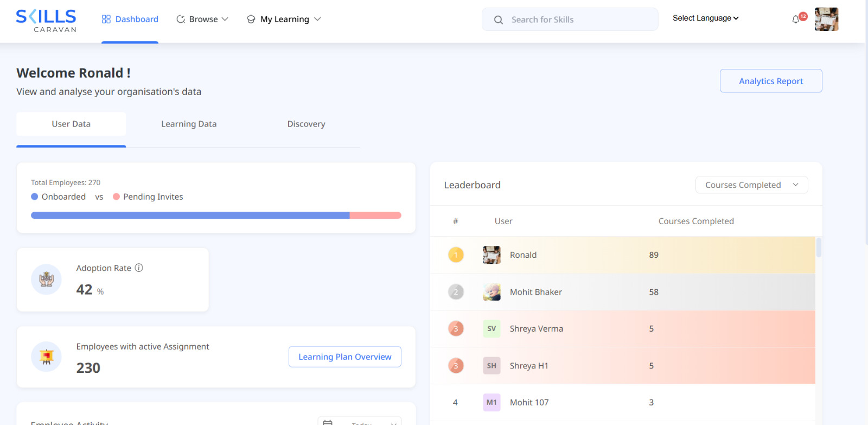
Task: Click the Skills Caravan logo
Action: coord(46,21)
